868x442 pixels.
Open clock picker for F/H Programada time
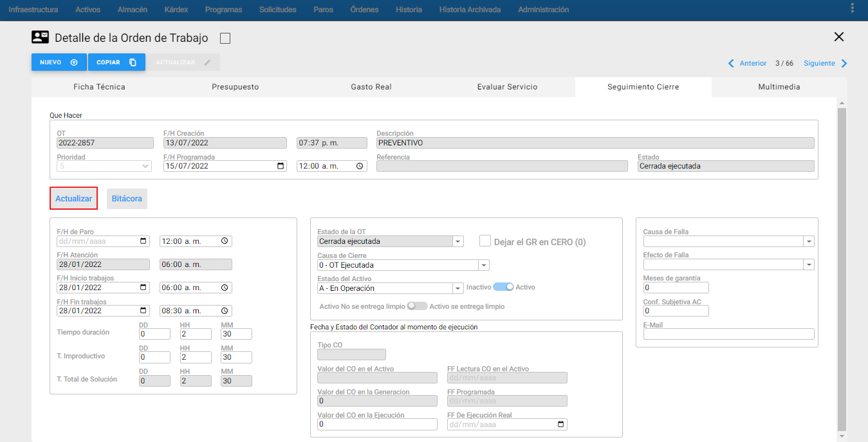coord(360,165)
